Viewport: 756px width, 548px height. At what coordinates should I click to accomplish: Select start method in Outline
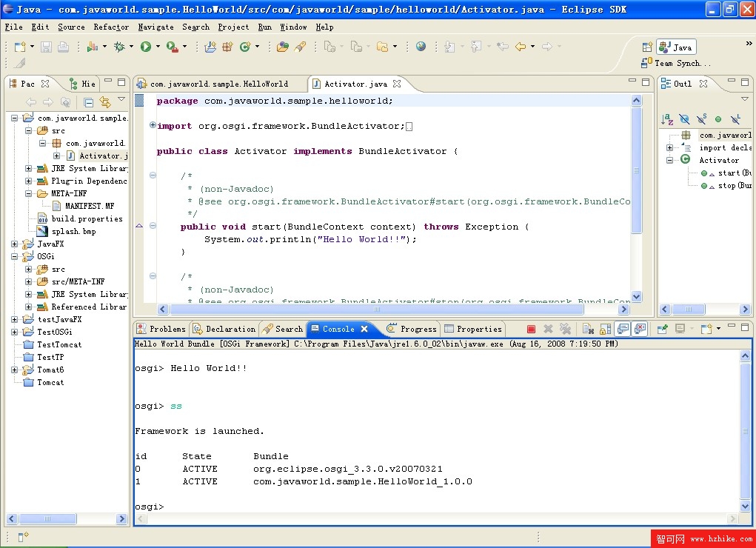735,173
